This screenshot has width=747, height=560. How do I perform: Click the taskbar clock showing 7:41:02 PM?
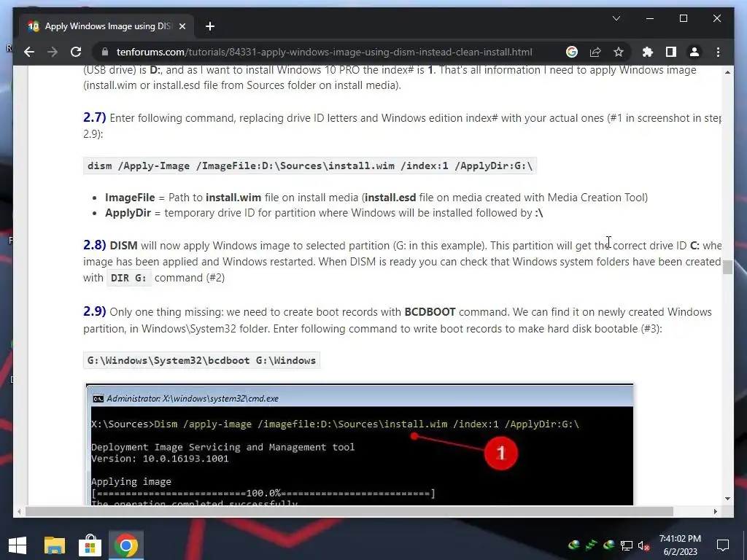[680, 545]
